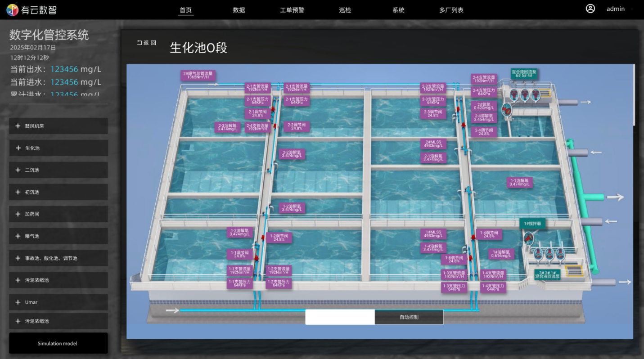644x359 pixels.
Task: Select the 6# reflux pump marker icon
Action: click(514, 95)
